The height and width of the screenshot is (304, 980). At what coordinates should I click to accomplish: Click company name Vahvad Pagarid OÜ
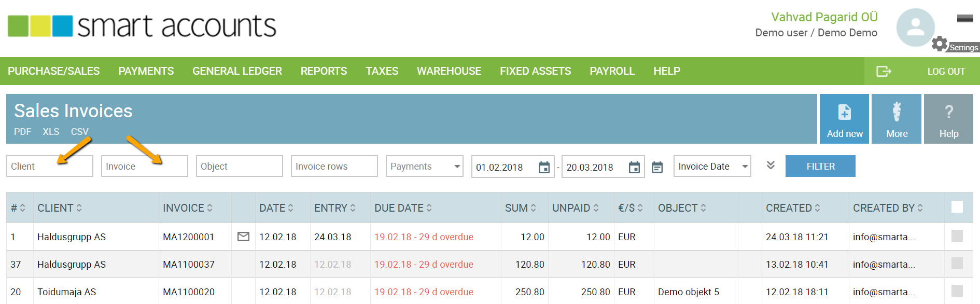pyautogui.click(x=824, y=17)
